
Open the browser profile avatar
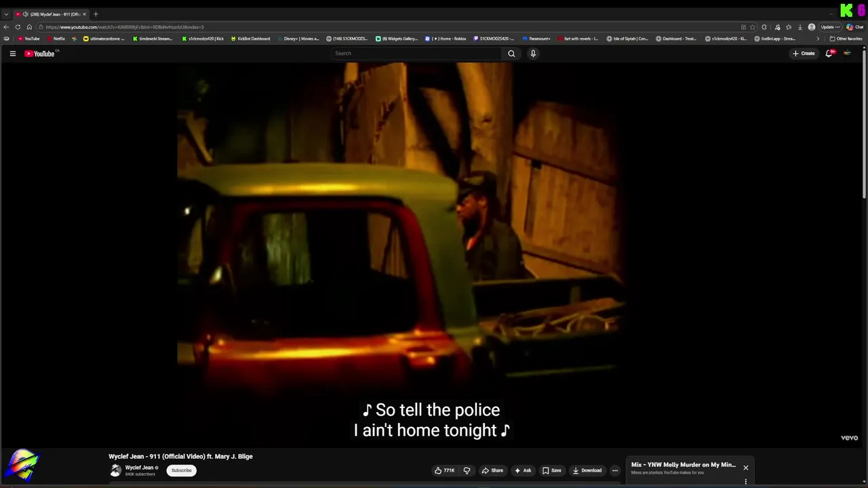(812, 27)
